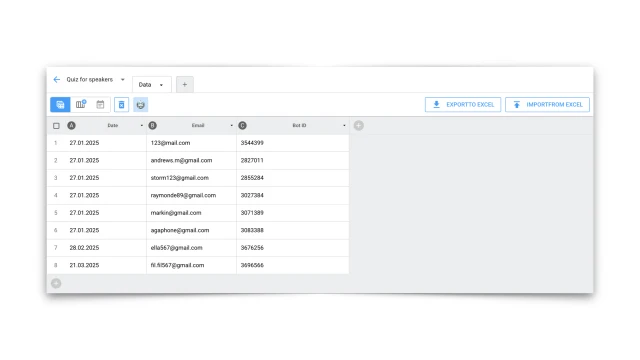Go back using the blue arrow
The height and width of the screenshot is (360, 640).
coord(57,80)
